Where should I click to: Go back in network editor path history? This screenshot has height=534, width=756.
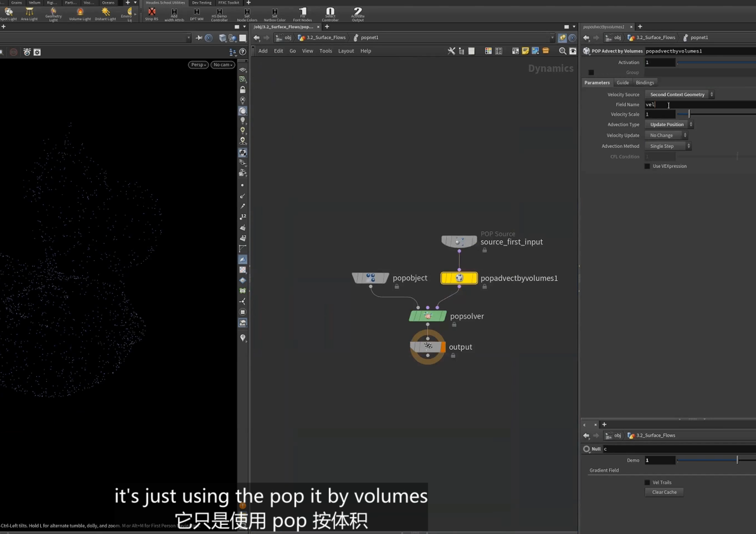(x=257, y=38)
